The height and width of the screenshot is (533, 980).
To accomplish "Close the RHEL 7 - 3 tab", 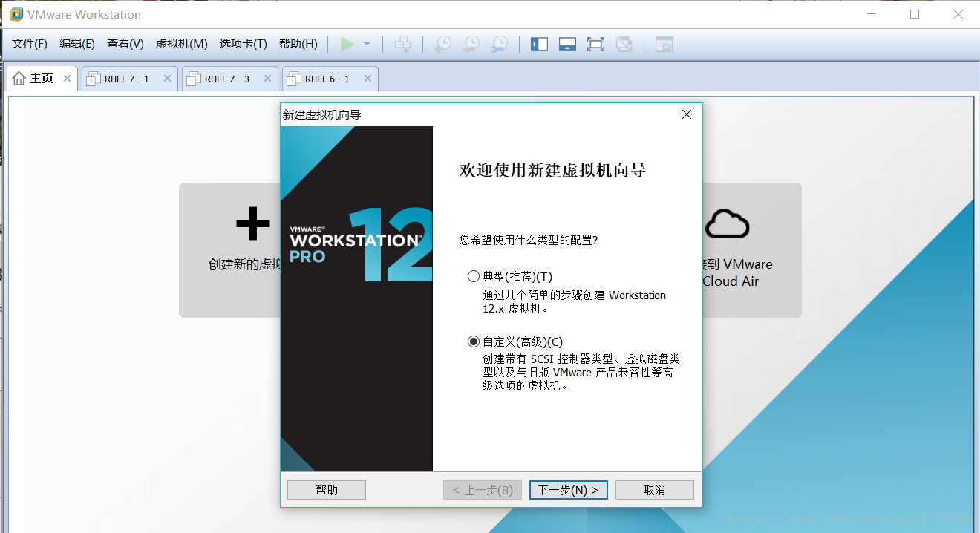I will point(267,78).
